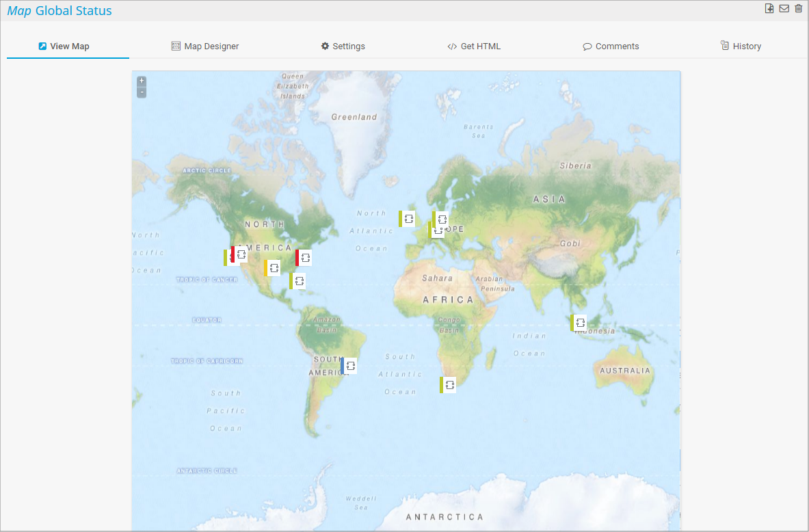Click the Map Global Status page title
Viewport: 809px width, 532px height.
pyautogui.click(x=59, y=11)
